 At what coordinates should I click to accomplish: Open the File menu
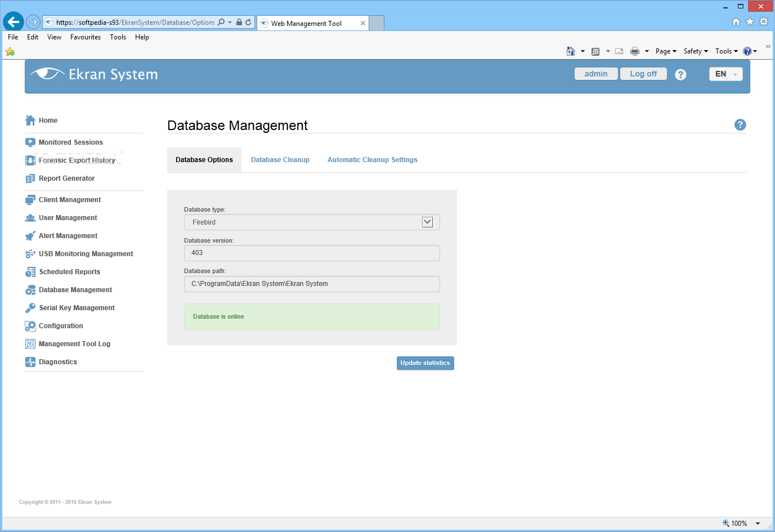point(13,37)
